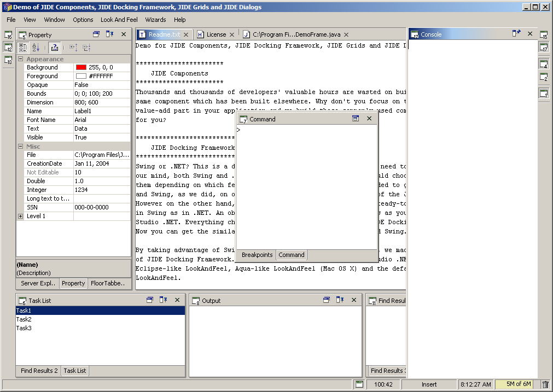This screenshot has width=553, height=392.
Task: Dock the floating Command window via title icon
Action: click(356, 119)
